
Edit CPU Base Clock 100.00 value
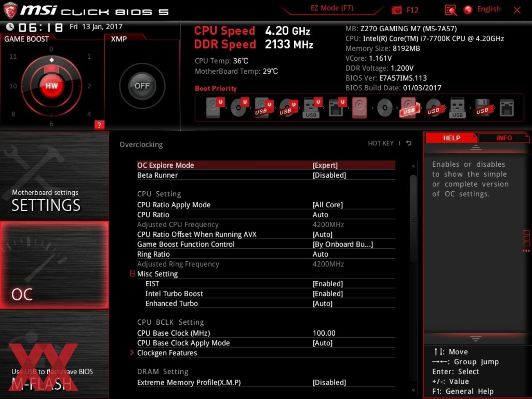tap(324, 333)
